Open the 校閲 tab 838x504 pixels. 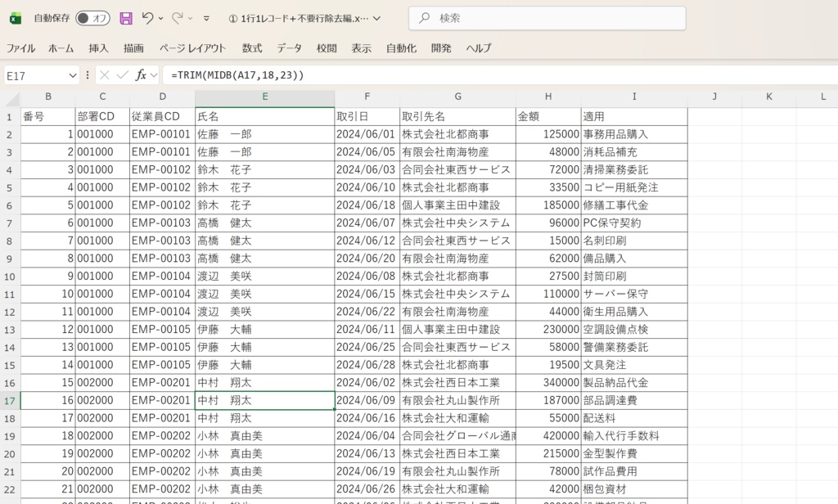tap(327, 48)
